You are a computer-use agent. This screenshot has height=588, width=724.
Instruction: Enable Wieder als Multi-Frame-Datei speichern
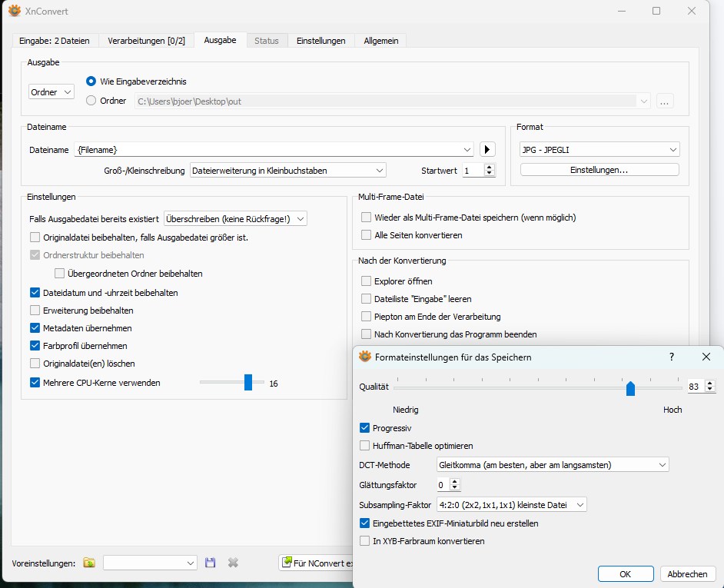click(366, 217)
